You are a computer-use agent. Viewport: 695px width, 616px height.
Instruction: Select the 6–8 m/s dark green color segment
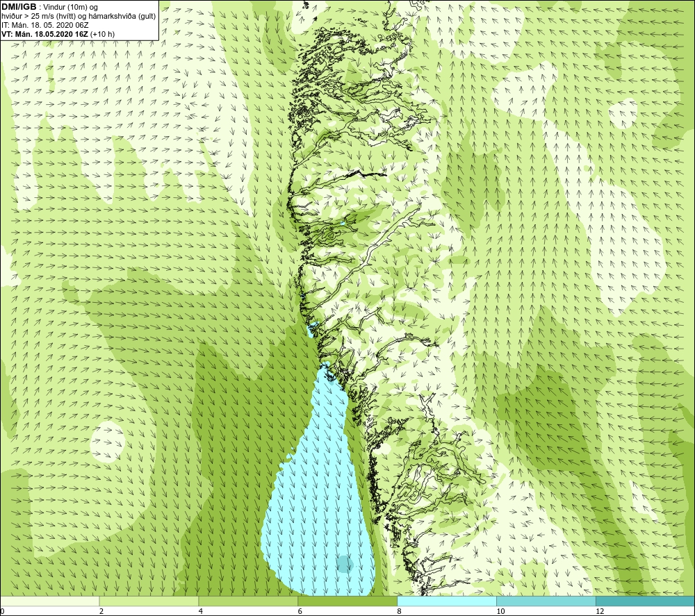[347, 601]
